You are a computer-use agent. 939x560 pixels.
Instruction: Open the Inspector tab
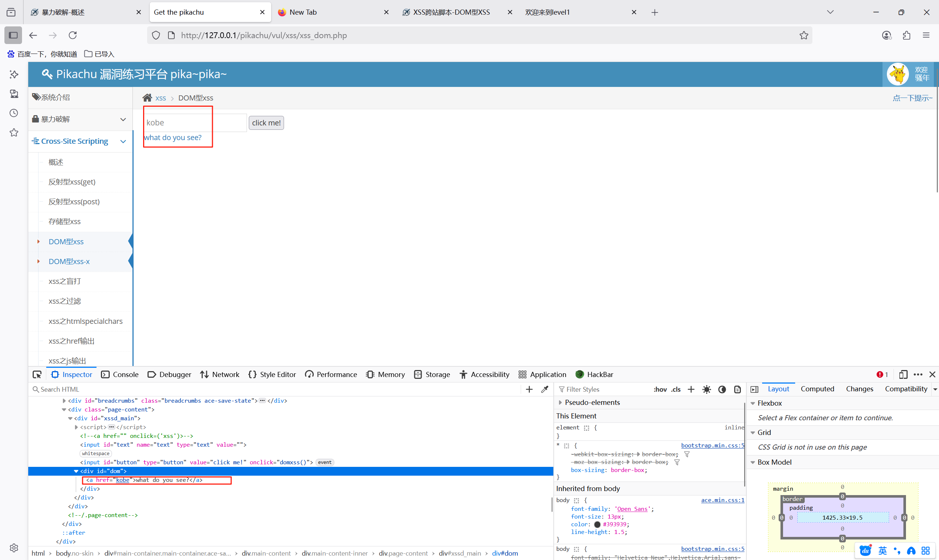click(71, 374)
